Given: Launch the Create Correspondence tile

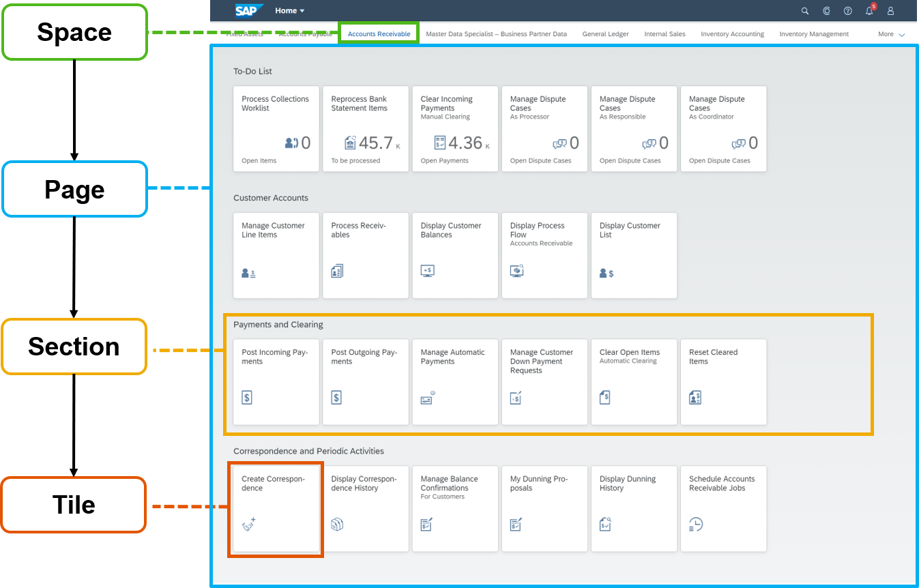Looking at the screenshot, I should (276, 508).
